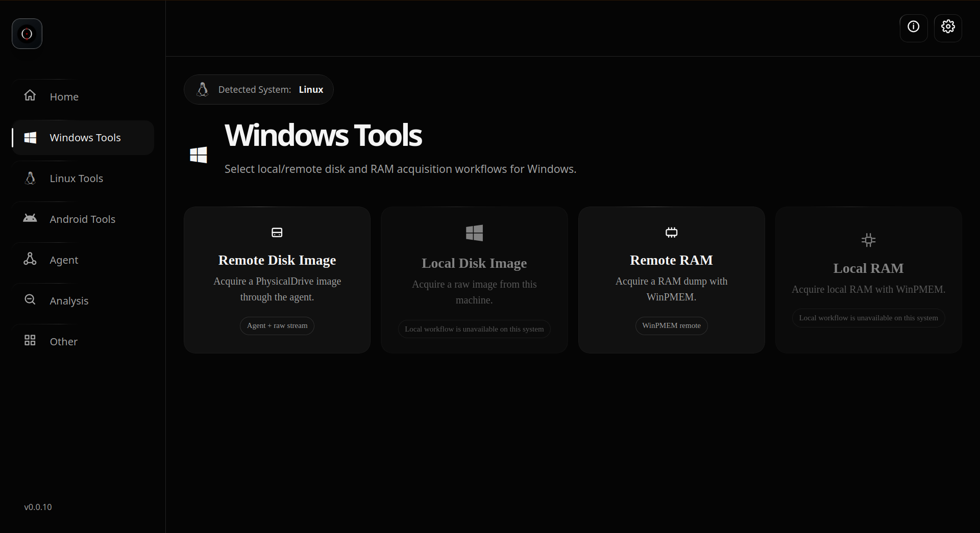
Task: Open the Analysis menu label
Action: tap(69, 301)
